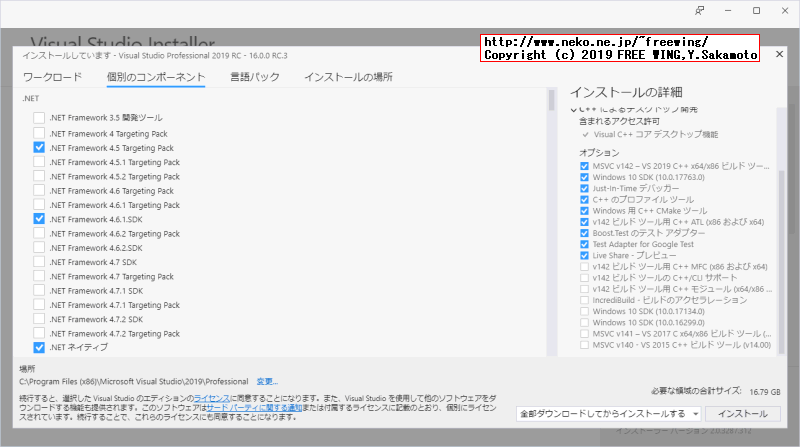Enable Windows 10 SDK (10.0.17134.0)
800x447 pixels.
click(584, 311)
